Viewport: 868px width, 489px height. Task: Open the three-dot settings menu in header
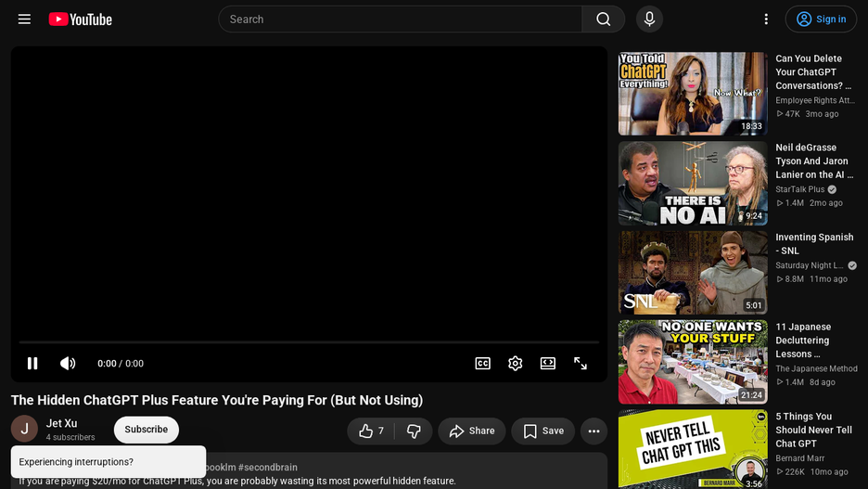click(x=766, y=19)
